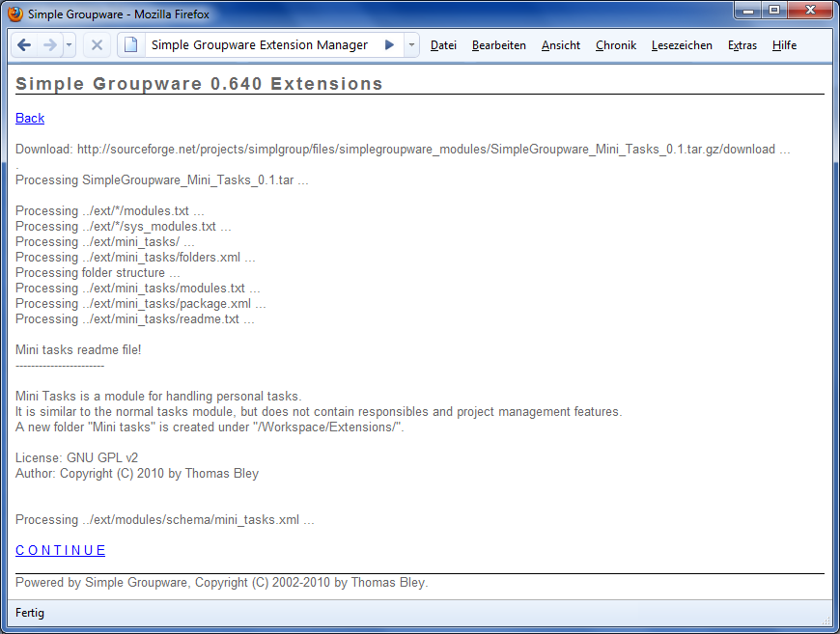Open the Lesezeichen menu
Viewport: 840px width, 634px height.
682,45
